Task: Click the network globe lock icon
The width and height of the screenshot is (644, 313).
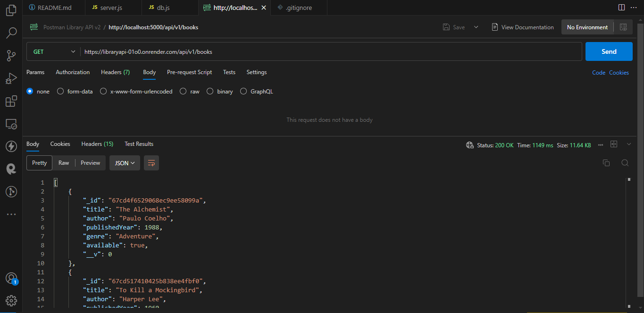Action: [x=469, y=145]
